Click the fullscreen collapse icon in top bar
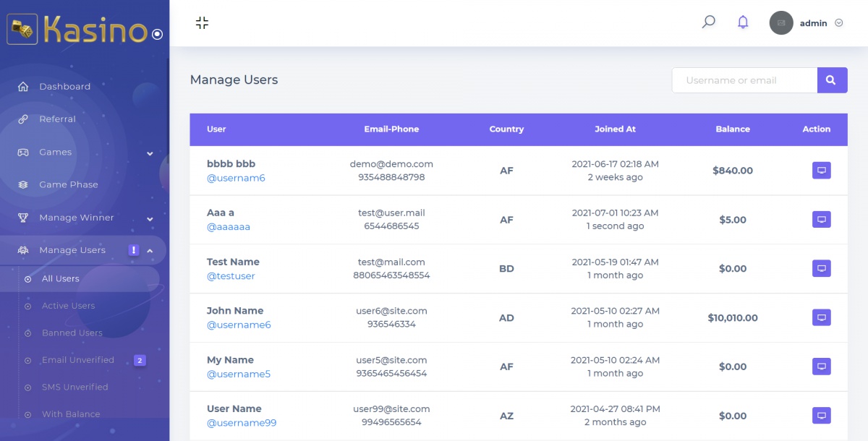The image size is (868, 441). pyautogui.click(x=202, y=23)
